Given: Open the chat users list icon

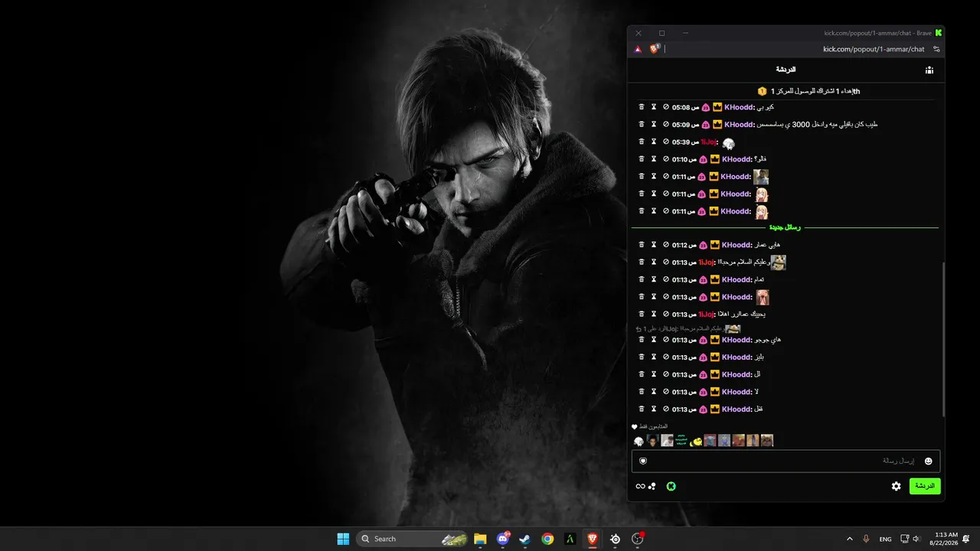Looking at the screenshot, I should 929,70.
